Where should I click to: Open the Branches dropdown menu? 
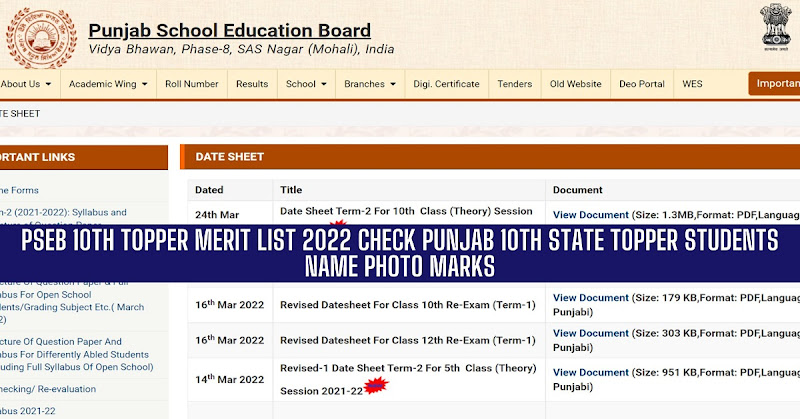coord(369,84)
